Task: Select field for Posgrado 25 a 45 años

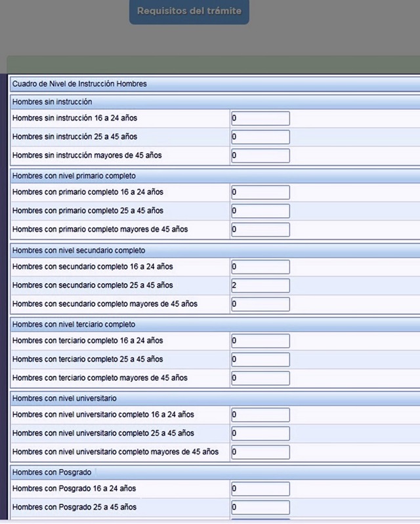Action: (x=260, y=508)
